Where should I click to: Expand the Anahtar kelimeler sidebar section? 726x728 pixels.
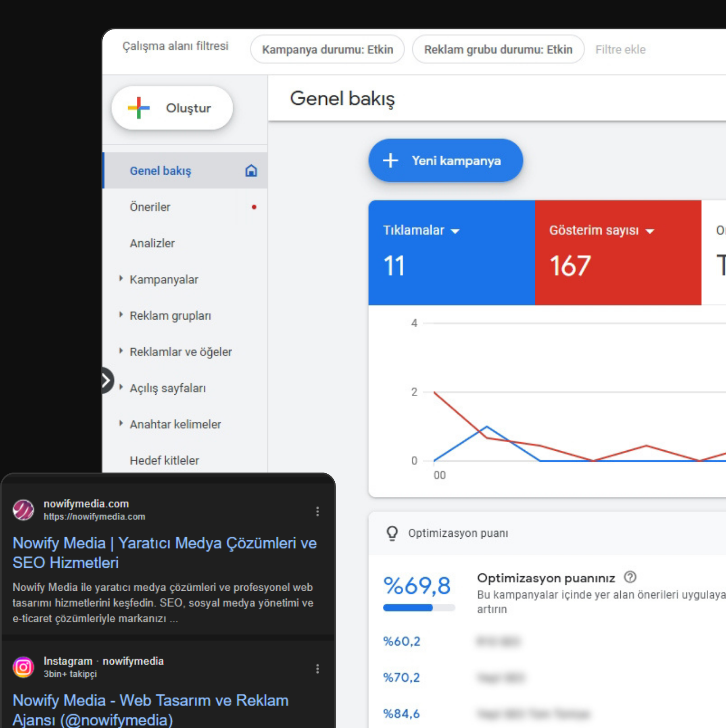click(x=121, y=424)
